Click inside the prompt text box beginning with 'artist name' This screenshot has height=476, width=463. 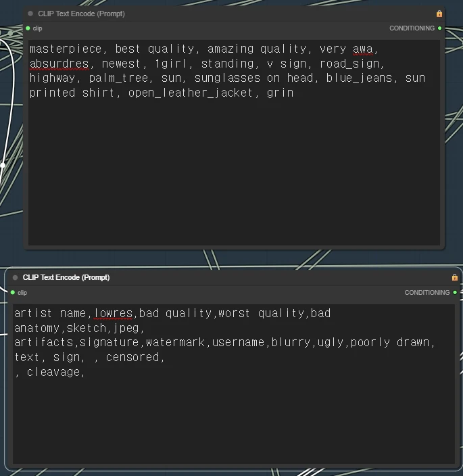(x=234, y=384)
